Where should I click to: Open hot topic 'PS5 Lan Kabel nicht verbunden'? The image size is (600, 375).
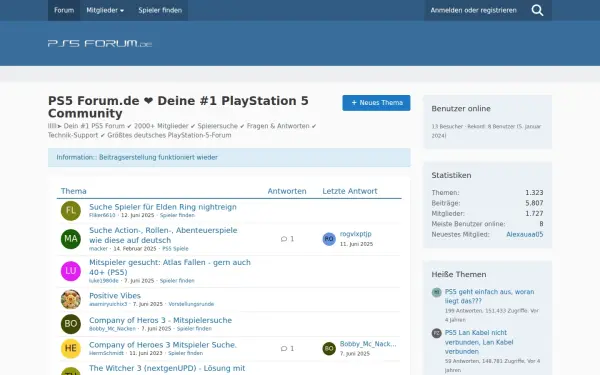(479, 342)
